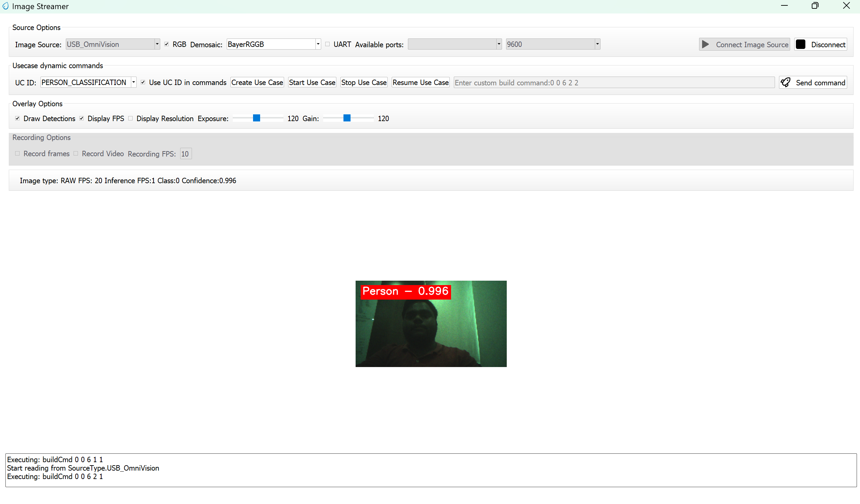
Task: Click the Exposure slider handle
Action: click(257, 118)
